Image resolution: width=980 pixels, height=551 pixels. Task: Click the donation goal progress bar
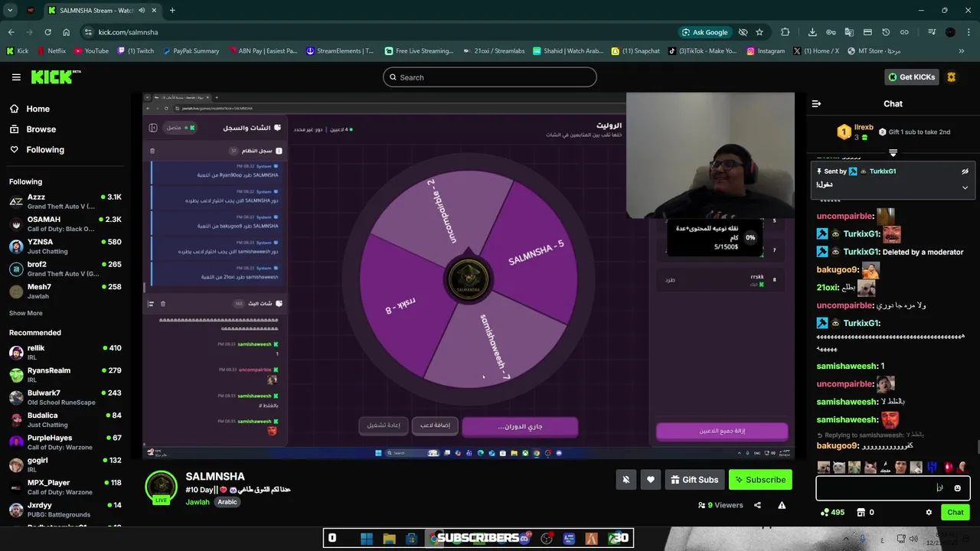click(x=714, y=237)
